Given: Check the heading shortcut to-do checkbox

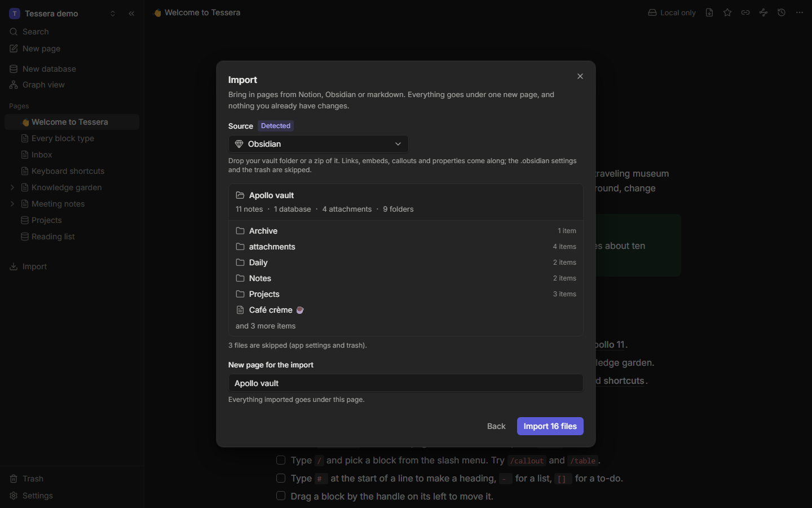Looking at the screenshot, I should pos(281,478).
